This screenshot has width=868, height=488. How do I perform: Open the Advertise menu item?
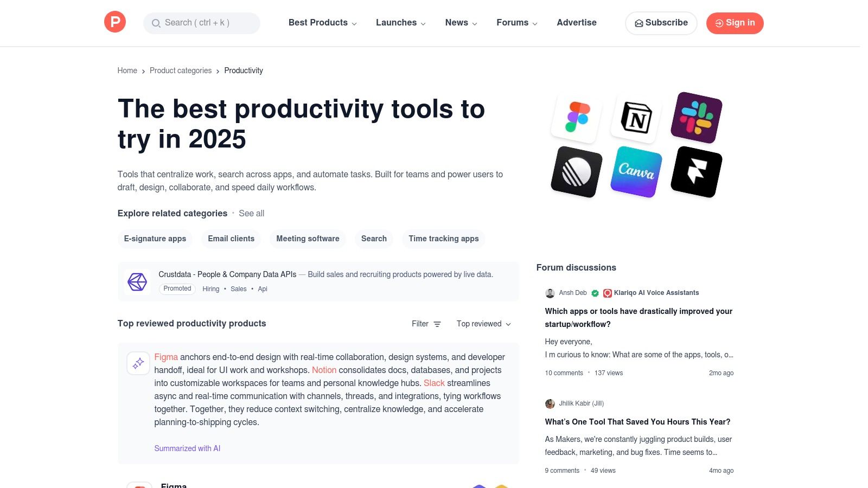(577, 23)
